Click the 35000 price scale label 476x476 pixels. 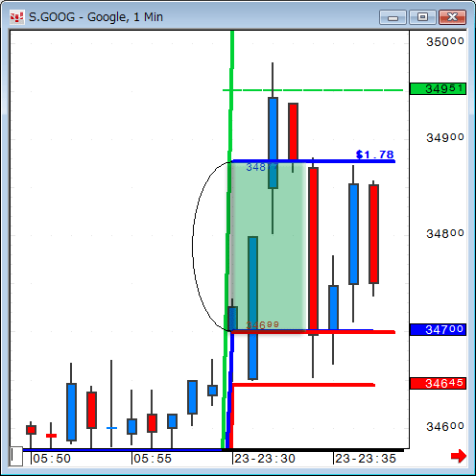[445, 41]
